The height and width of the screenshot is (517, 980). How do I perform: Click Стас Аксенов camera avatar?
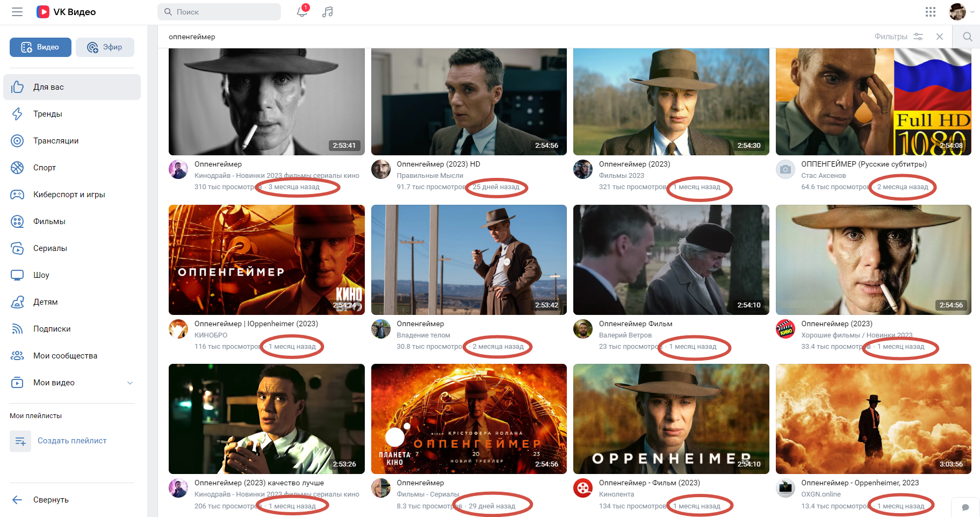tap(786, 169)
